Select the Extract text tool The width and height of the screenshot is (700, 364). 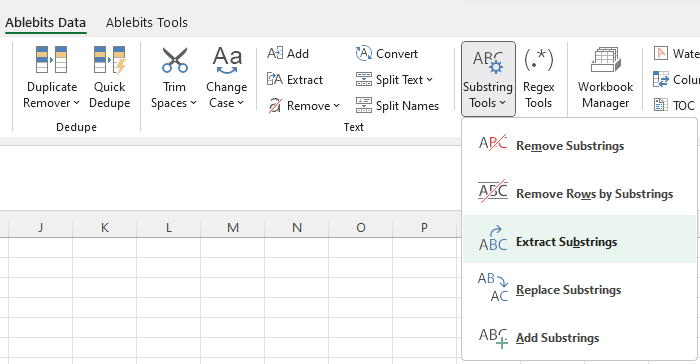pyautogui.click(x=295, y=79)
